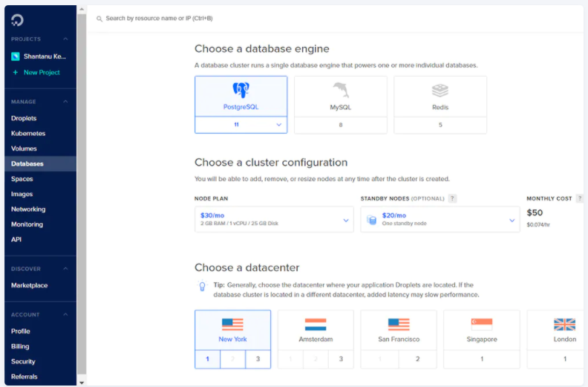Open the Marketplace link
The image size is (588, 387).
click(x=29, y=285)
